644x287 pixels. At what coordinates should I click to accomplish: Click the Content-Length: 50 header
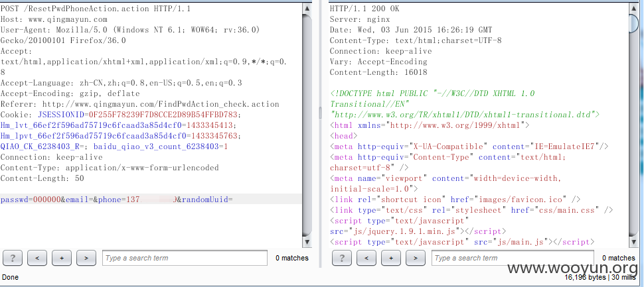pyautogui.click(x=42, y=179)
